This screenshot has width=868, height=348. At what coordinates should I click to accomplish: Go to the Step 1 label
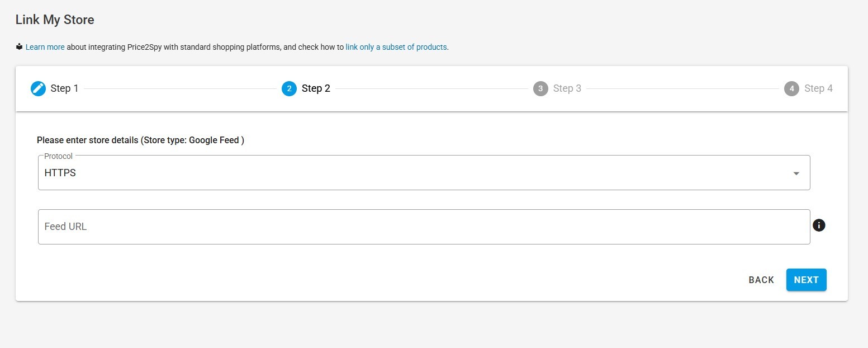tap(64, 88)
